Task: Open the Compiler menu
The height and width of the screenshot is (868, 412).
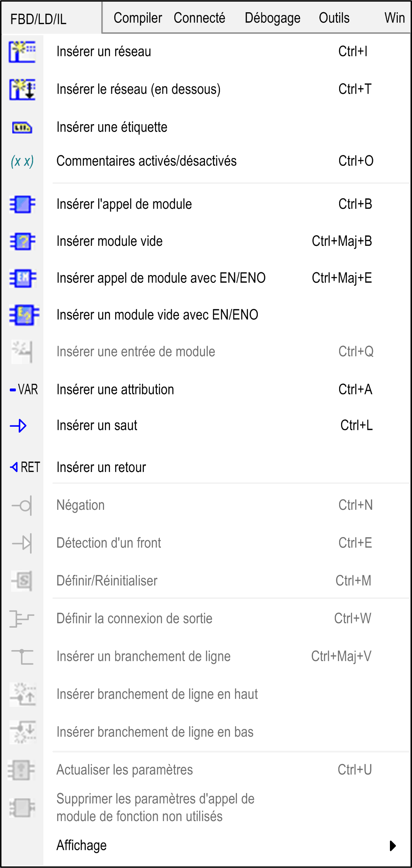Action: point(138,18)
